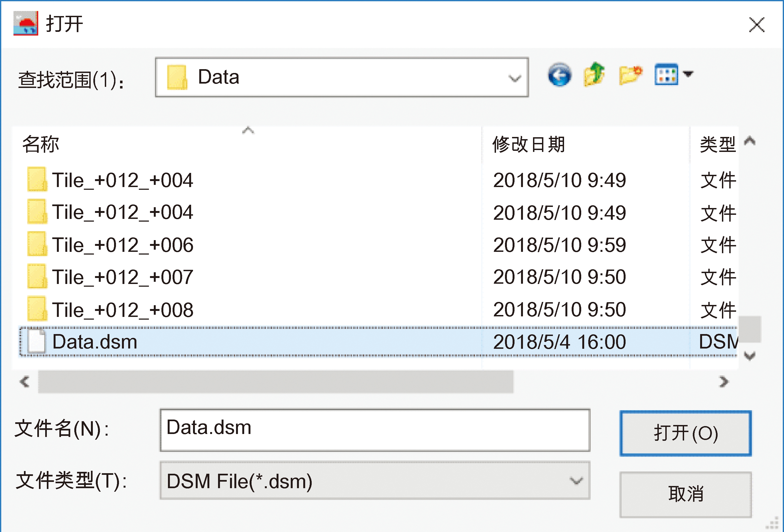Sort by the 名称 column header
Screen dimensions: 784x532
(247, 144)
